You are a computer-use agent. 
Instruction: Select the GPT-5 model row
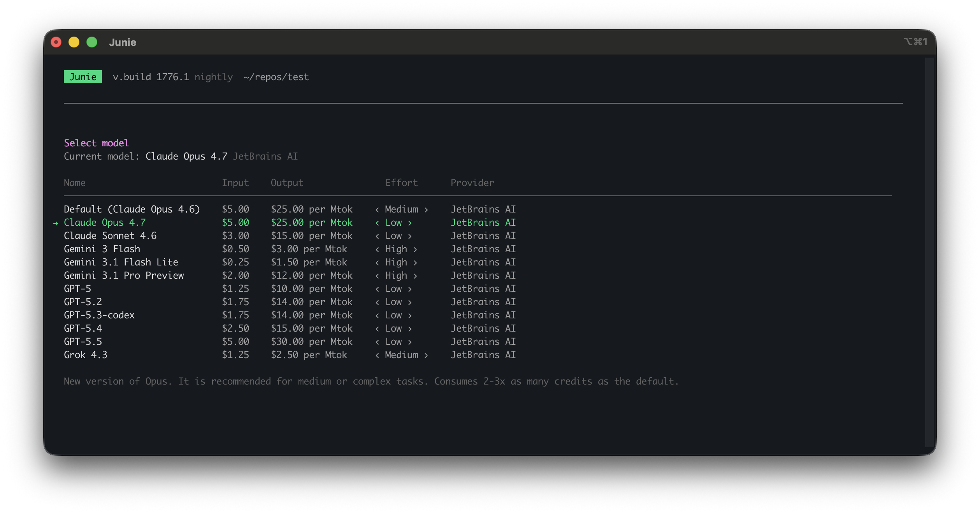click(x=290, y=289)
